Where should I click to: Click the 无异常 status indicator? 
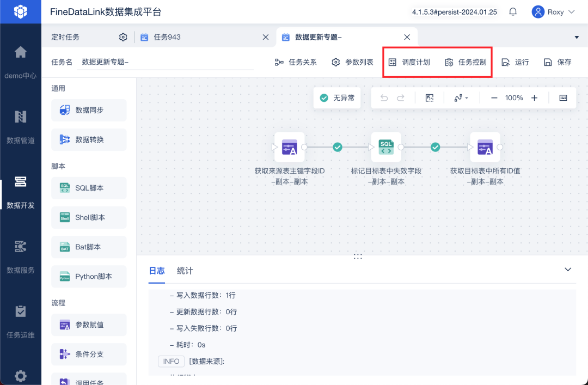(x=337, y=98)
